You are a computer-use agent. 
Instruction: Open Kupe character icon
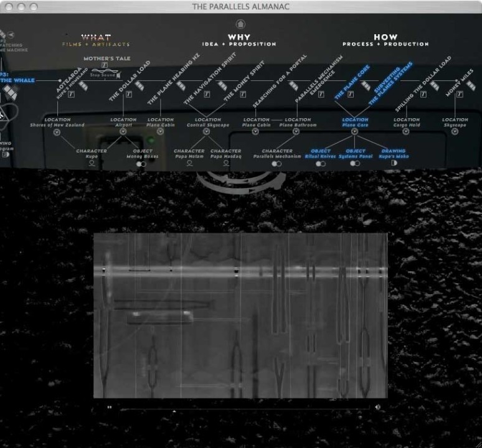(92, 164)
